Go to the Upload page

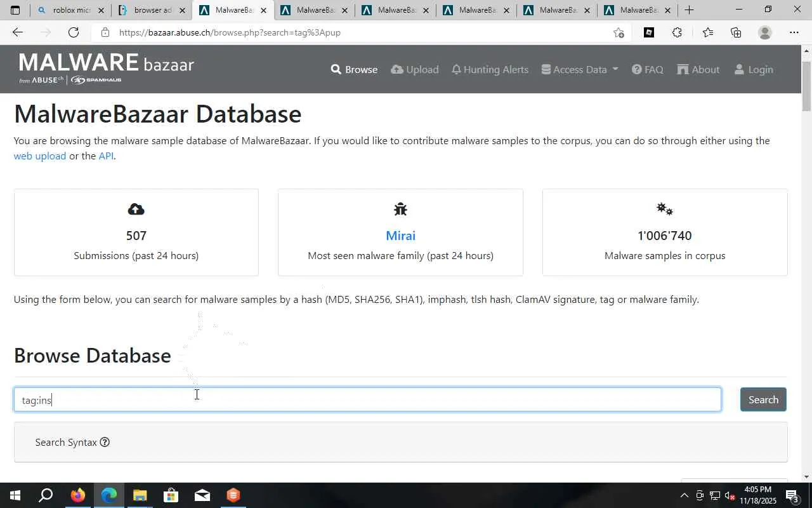415,70
